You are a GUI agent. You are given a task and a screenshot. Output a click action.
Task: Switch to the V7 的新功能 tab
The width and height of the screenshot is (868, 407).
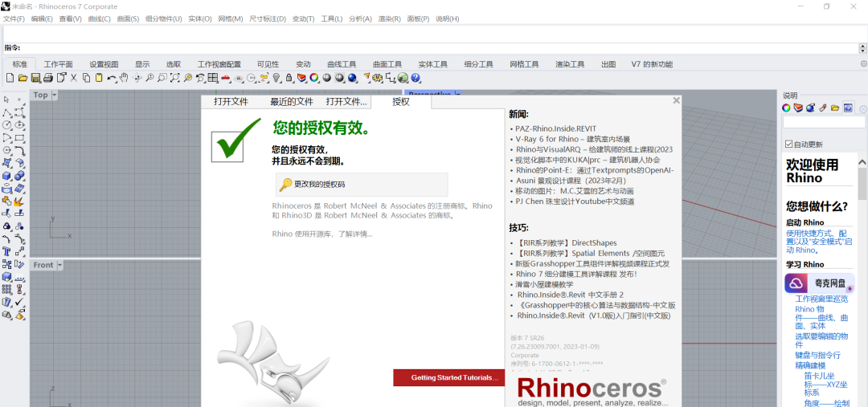click(x=652, y=64)
